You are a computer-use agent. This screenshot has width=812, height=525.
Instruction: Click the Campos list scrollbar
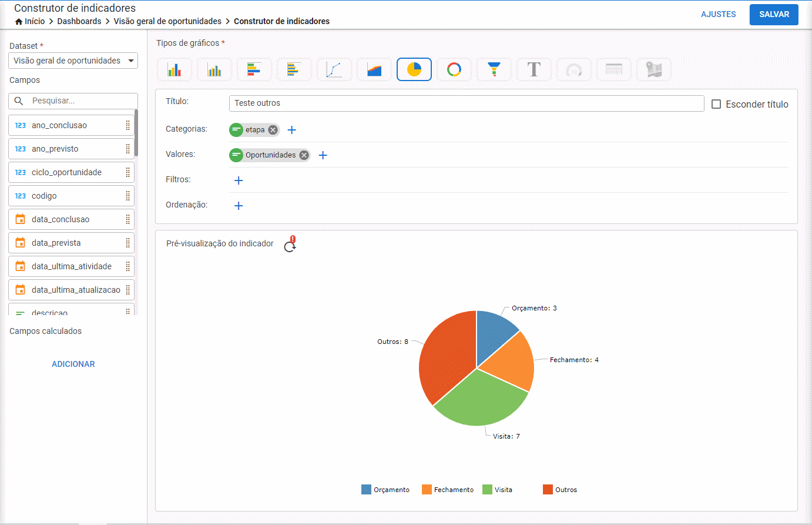(x=136, y=133)
